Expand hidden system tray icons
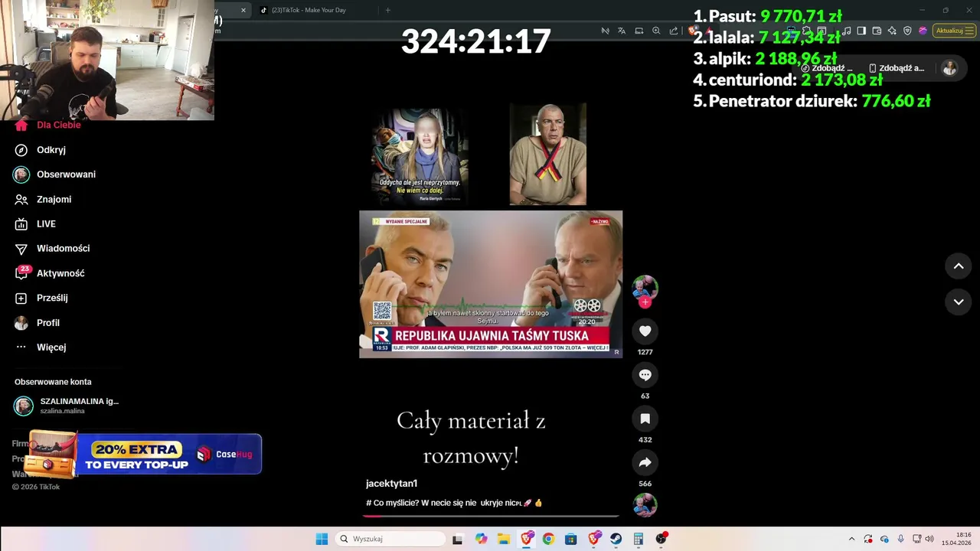The width and height of the screenshot is (980, 551). [851, 539]
